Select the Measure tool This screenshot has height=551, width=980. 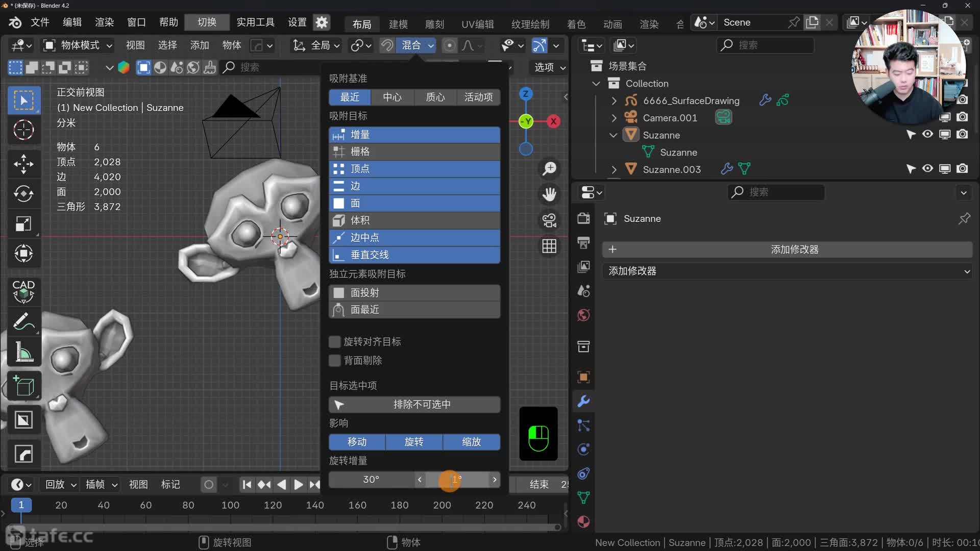(23, 352)
